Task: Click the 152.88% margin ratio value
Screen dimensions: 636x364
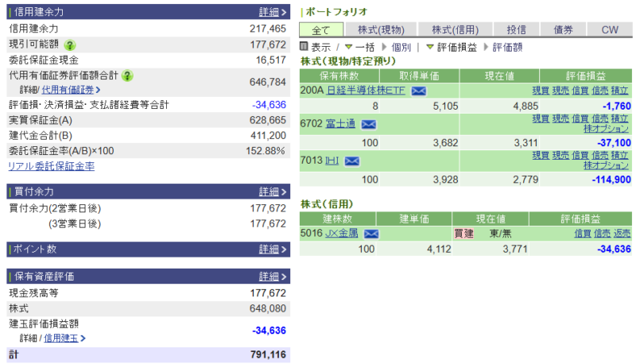Action: pyautogui.click(x=266, y=151)
